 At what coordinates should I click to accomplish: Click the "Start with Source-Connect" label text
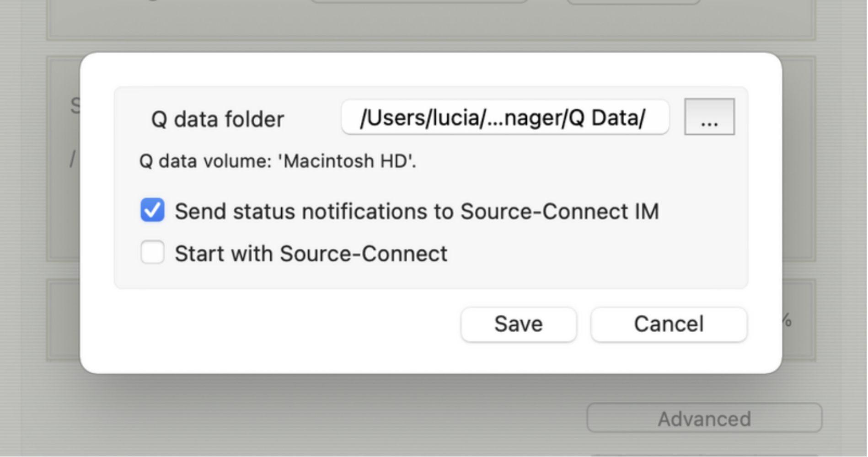point(311,254)
